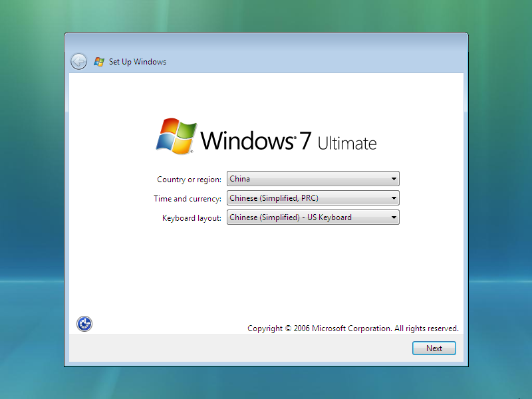Click the 'Country or region:' label
Screen dimensions: 532x399
[x=189, y=180]
